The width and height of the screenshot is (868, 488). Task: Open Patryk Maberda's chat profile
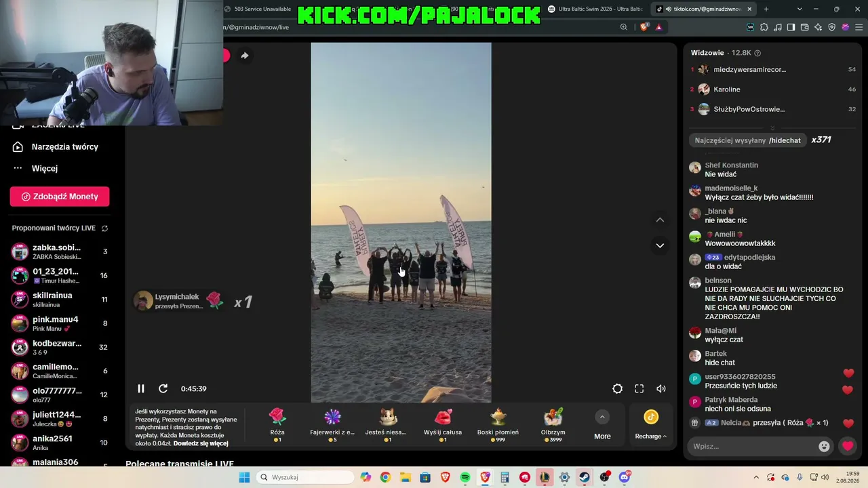tap(731, 400)
